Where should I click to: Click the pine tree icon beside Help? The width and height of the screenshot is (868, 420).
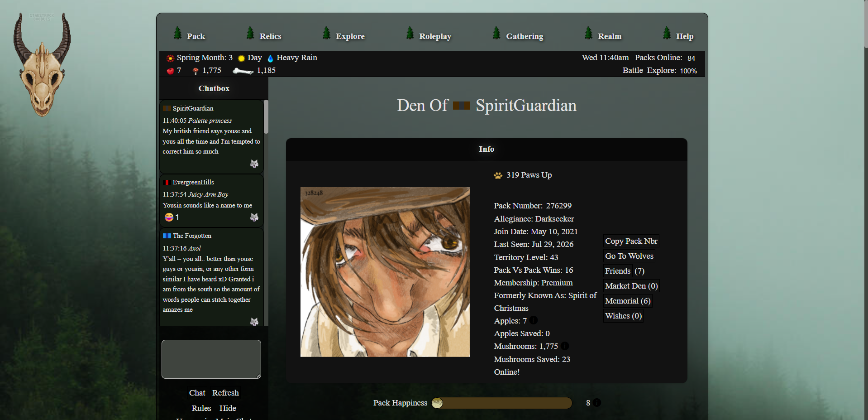click(667, 33)
